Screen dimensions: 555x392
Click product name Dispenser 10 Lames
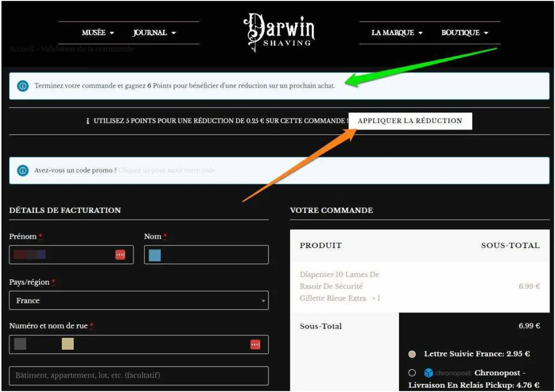coord(339,286)
